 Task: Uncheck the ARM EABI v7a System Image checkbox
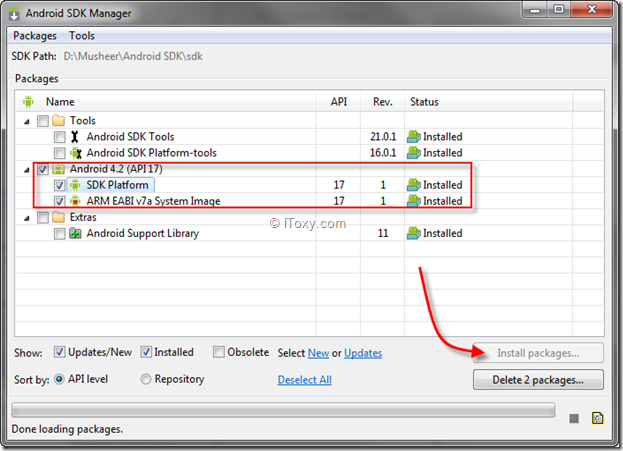click(x=60, y=201)
